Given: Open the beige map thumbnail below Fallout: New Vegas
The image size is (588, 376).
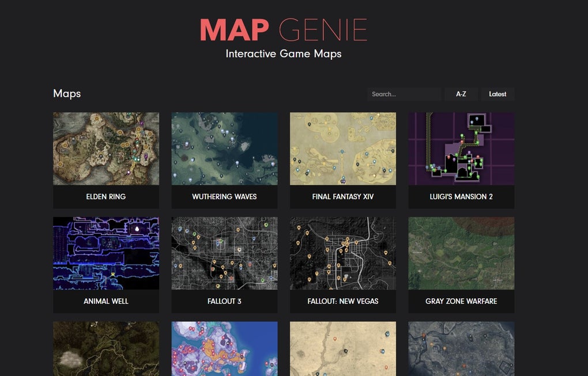Looking at the screenshot, I should coord(343,349).
